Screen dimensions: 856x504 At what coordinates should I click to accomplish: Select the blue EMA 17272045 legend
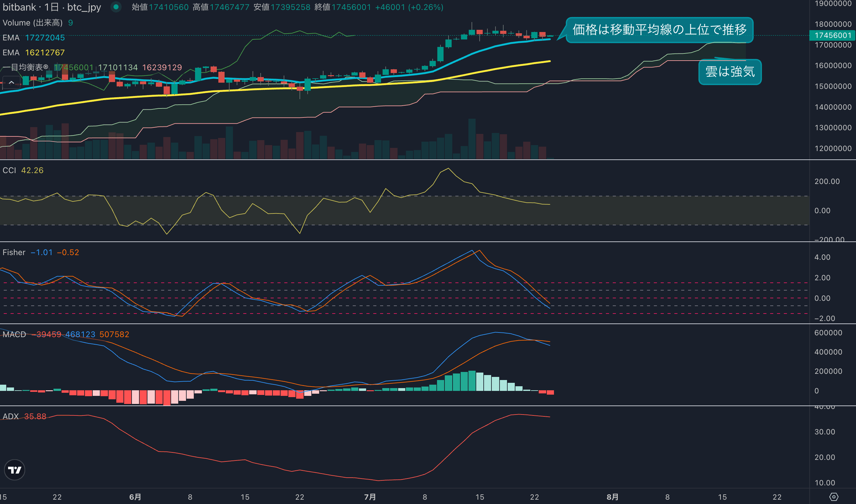34,38
